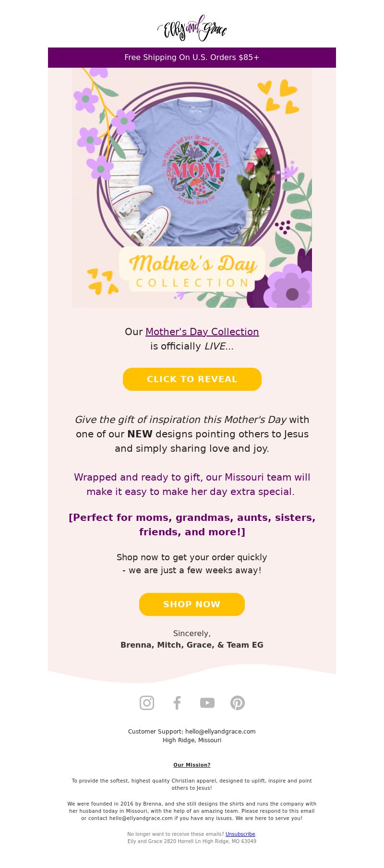Click the Free Shipping purple banner
384x868 pixels.
click(192, 58)
